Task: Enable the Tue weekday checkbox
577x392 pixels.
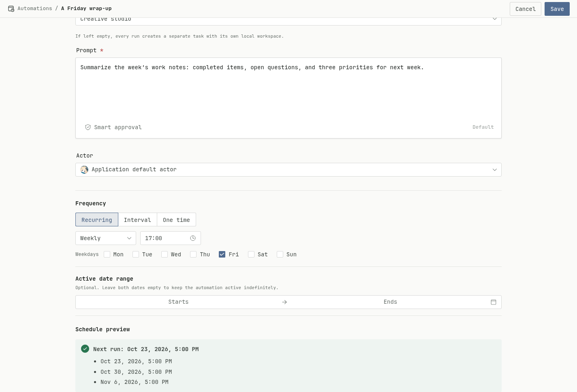Action: pyautogui.click(x=136, y=254)
